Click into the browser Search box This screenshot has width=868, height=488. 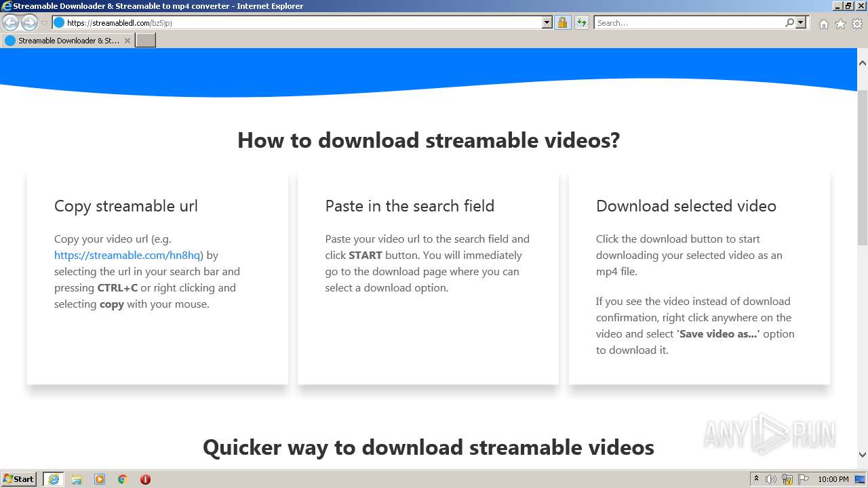[x=688, y=22]
